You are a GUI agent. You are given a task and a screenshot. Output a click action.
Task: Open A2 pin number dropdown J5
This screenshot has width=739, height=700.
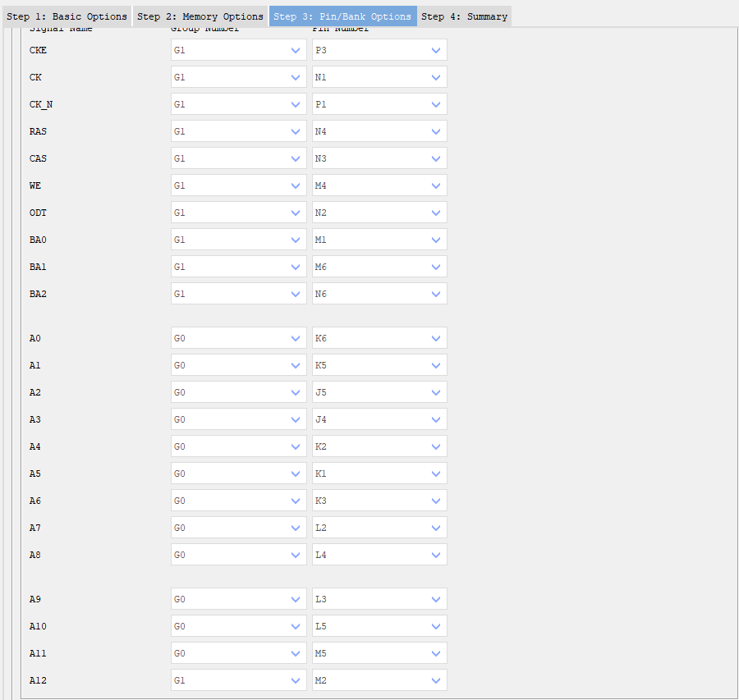[379, 392]
